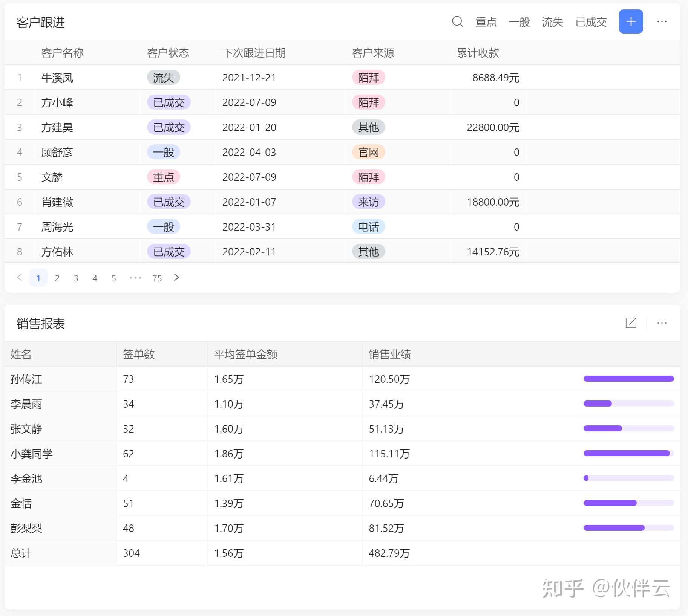Click amount 22800.00元 cell
This screenshot has height=616, width=688.
(493, 127)
